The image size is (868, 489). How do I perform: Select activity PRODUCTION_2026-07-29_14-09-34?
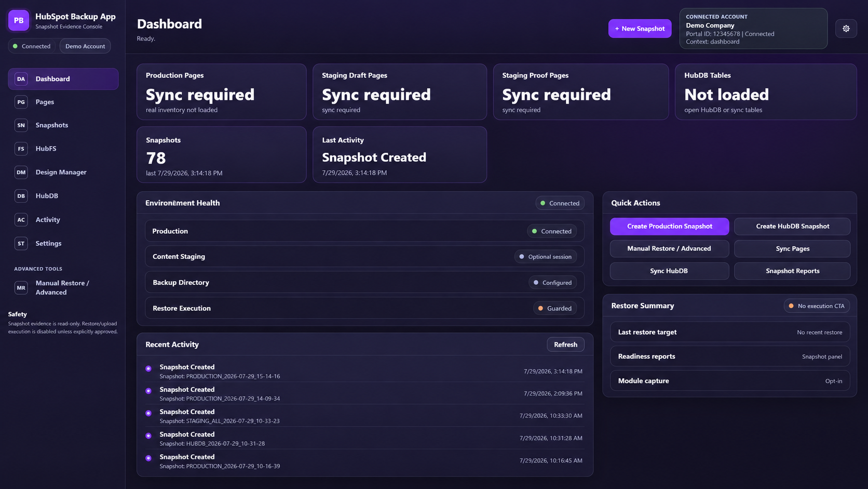point(364,393)
